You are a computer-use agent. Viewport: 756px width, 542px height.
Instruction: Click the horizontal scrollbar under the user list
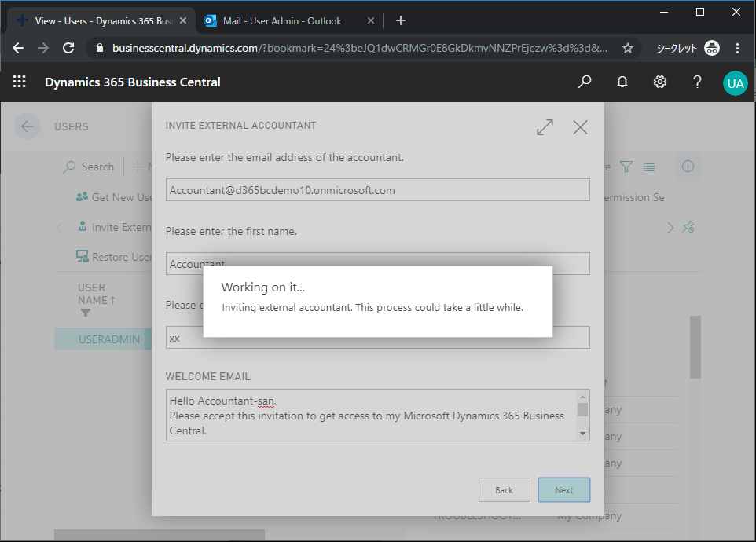159,535
